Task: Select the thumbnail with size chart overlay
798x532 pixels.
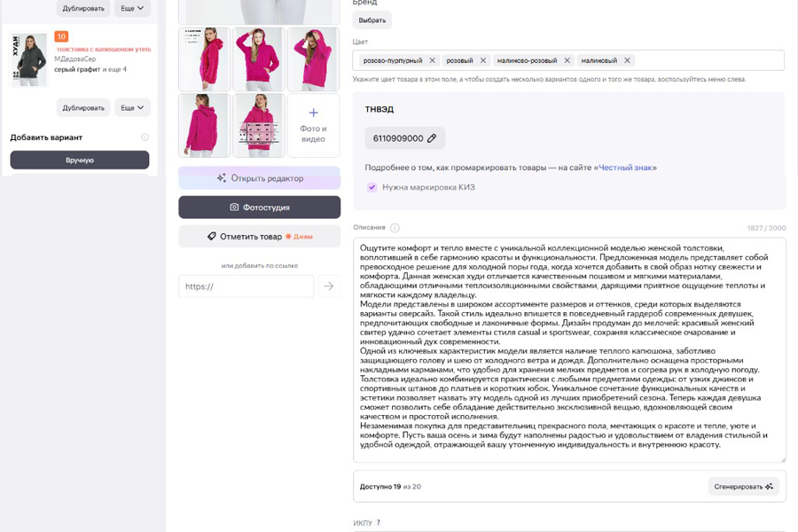Action: [259, 125]
